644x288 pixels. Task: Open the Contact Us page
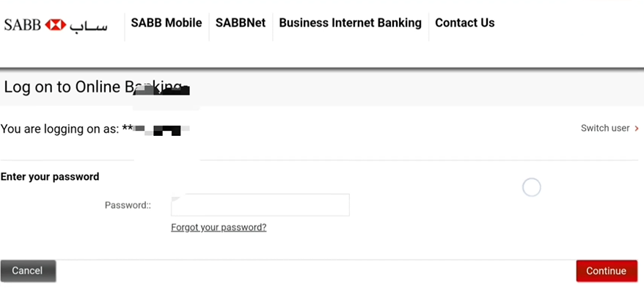tap(464, 23)
